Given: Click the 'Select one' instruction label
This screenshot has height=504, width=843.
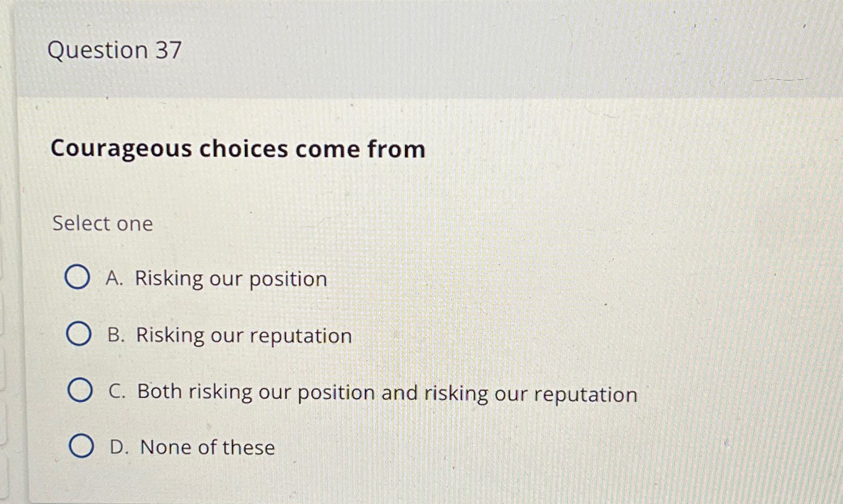Looking at the screenshot, I should [x=103, y=223].
